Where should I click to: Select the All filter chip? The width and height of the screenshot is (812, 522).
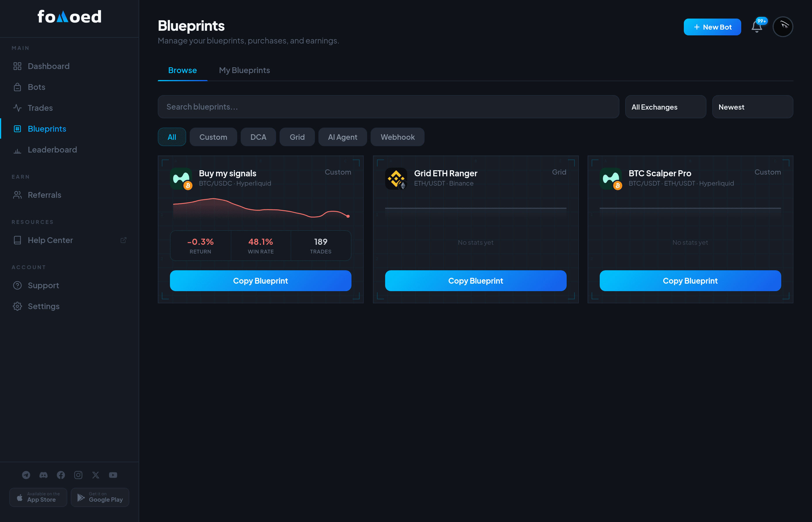(172, 137)
